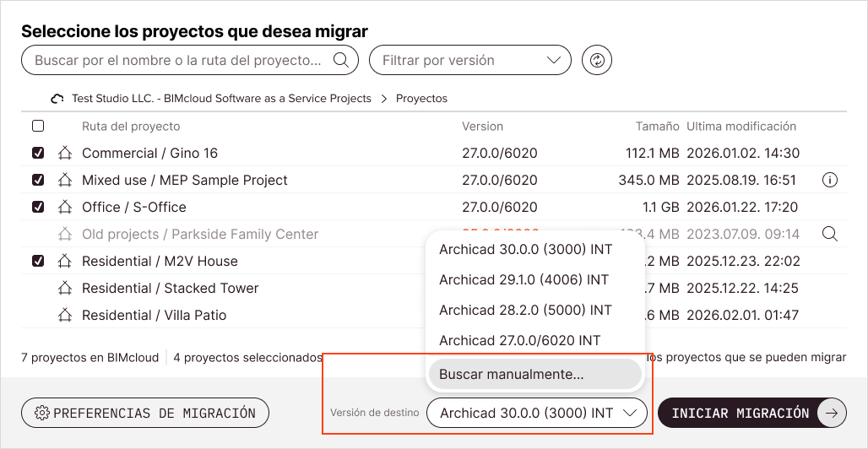Uncheck the Residential / M2V House checkbox

pyautogui.click(x=38, y=261)
